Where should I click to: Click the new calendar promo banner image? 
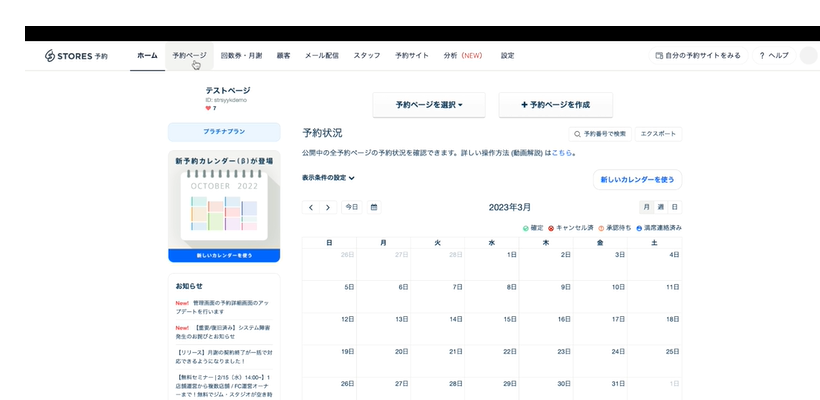point(224,208)
